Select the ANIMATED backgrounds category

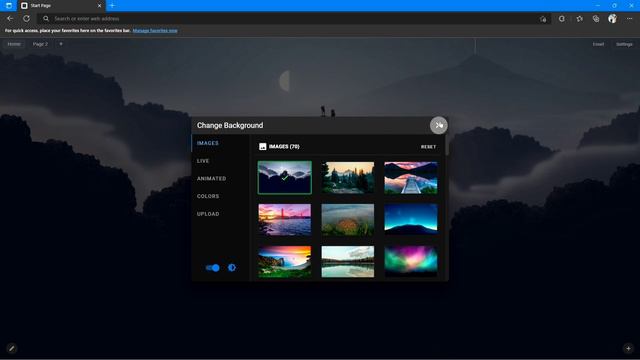click(211, 178)
